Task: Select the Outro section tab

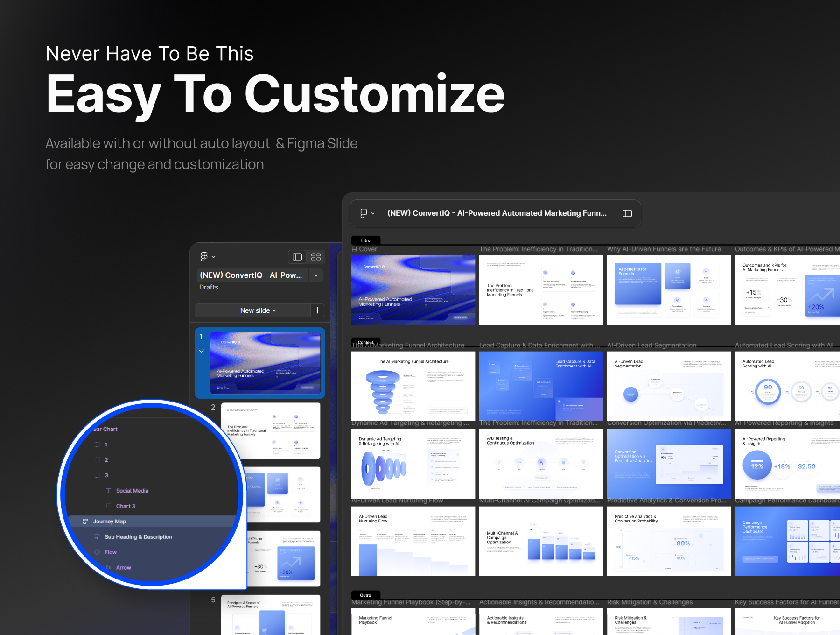Action: tap(365, 595)
